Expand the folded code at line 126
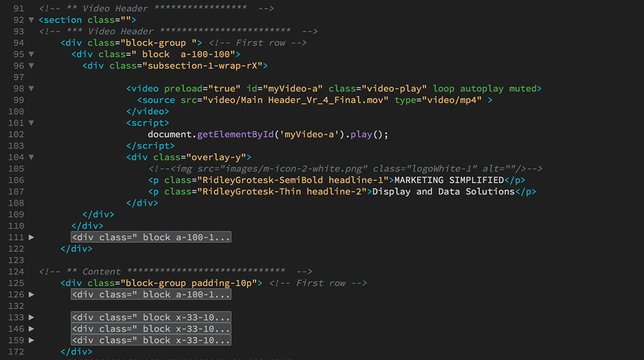644x360 pixels. click(x=31, y=294)
